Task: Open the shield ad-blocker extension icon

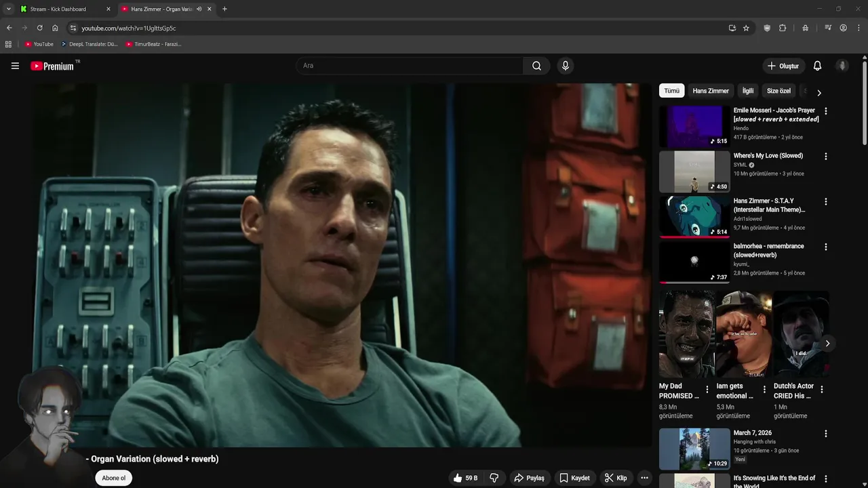Action: click(x=767, y=28)
